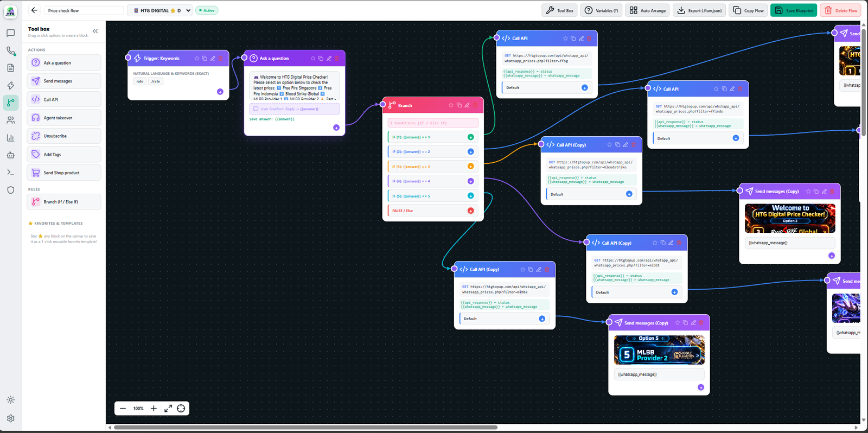The height and width of the screenshot is (433, 868).
Task: Recenter the canvas using the crosshair icon
Action: point(181,409)
